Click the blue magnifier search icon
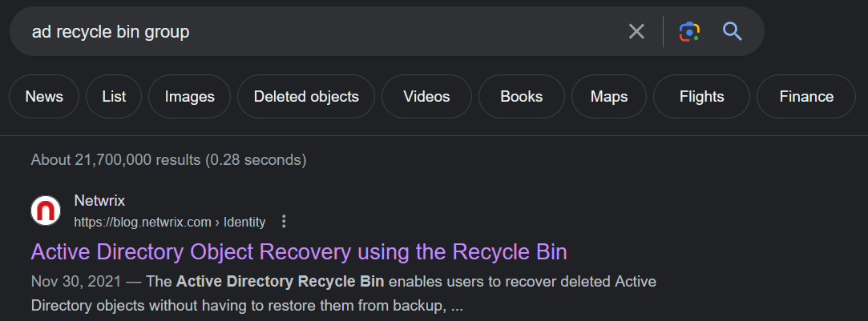Screen dimensions: 868x321 [x=733, y=31]
